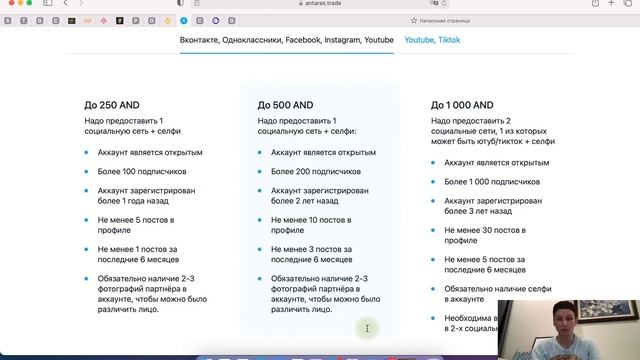
Task: Click the До 500 AND heading
Action: [285, 105]
